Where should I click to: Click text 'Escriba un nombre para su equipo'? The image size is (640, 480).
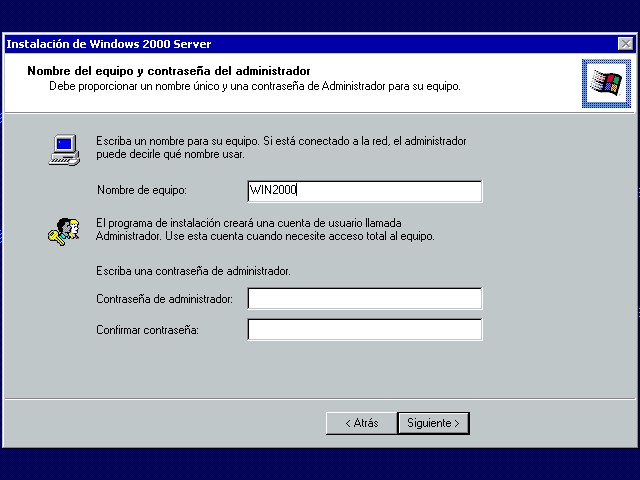point(178,141)
